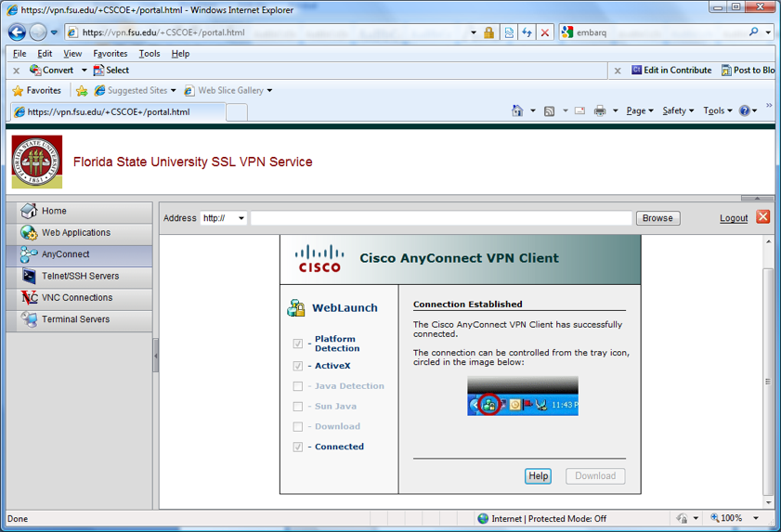Go to Home in the sidebar
Screen dimensions: 781x532
[80, 211]
